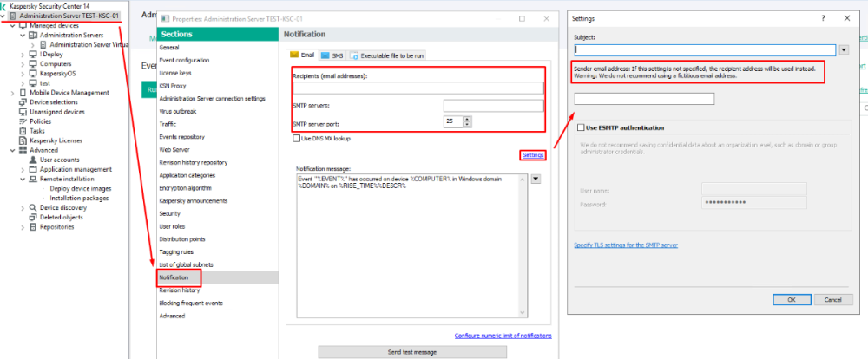
Task: Click the help question mark in Settings window
Action: pos(823,17)
